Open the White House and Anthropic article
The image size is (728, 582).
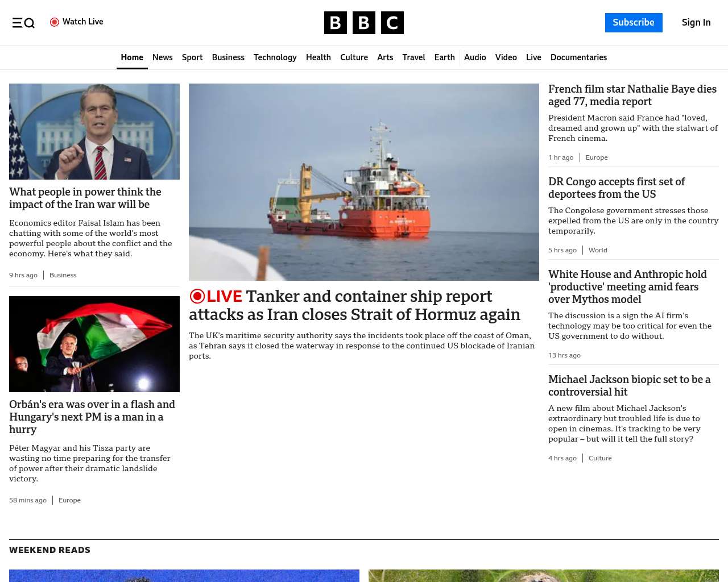point(627,286)
